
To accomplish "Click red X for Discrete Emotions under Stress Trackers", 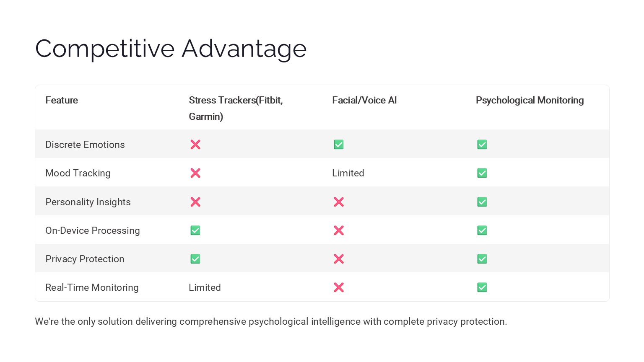I will tap(195, 145).
